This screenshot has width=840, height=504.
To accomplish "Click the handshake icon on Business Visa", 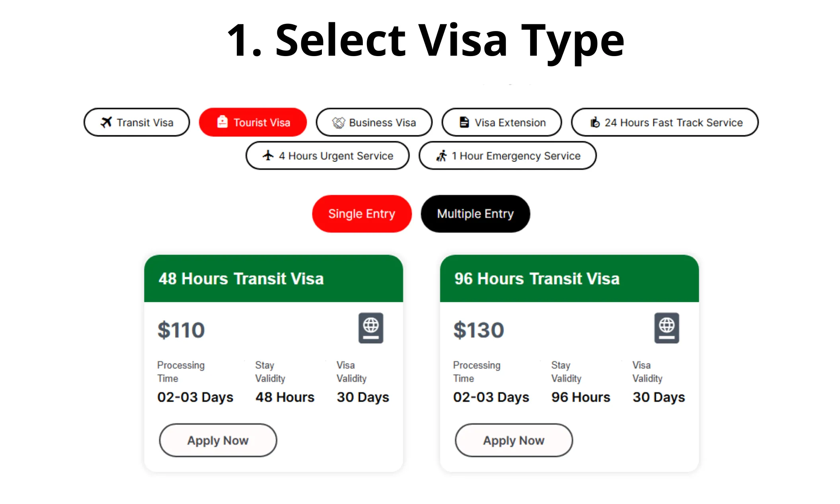I will pos(338,122).
